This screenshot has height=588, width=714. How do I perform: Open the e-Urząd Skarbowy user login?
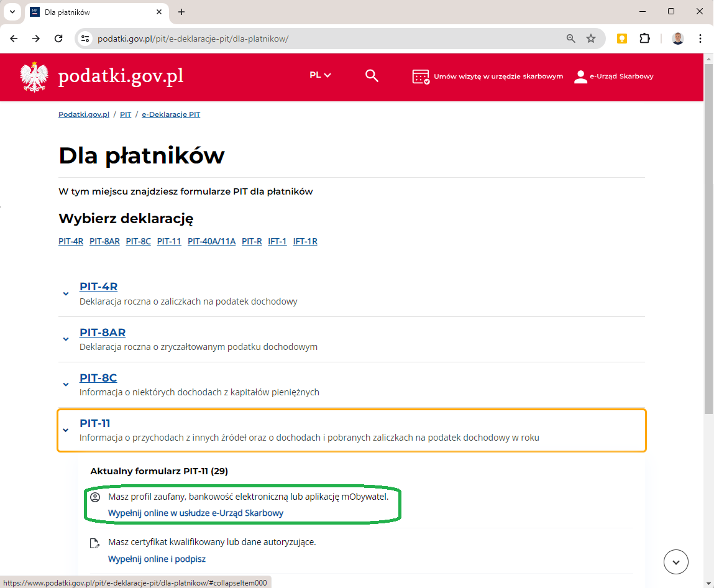coord(614,76)
